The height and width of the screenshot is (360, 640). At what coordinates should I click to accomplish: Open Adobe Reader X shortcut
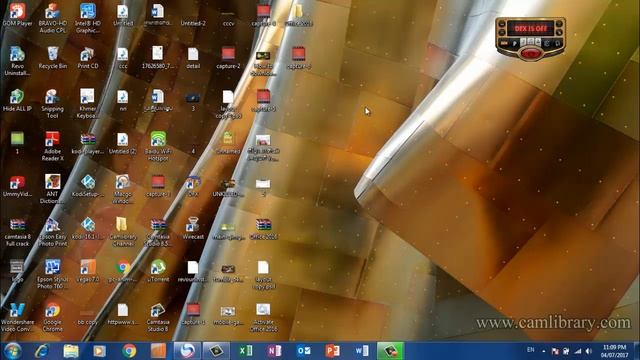coord(53,147)
